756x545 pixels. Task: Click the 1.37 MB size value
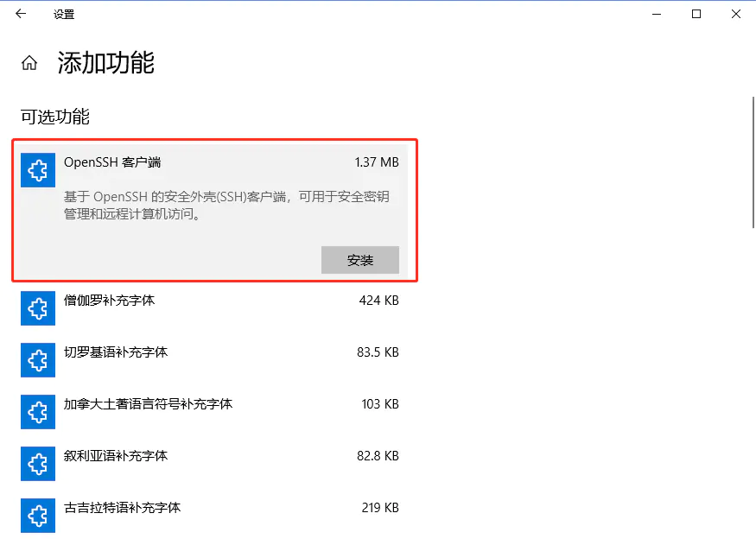(x=377, y=162)
